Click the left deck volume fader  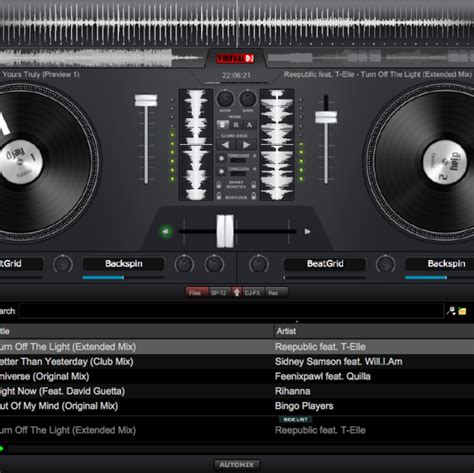(x=146, y=101)
